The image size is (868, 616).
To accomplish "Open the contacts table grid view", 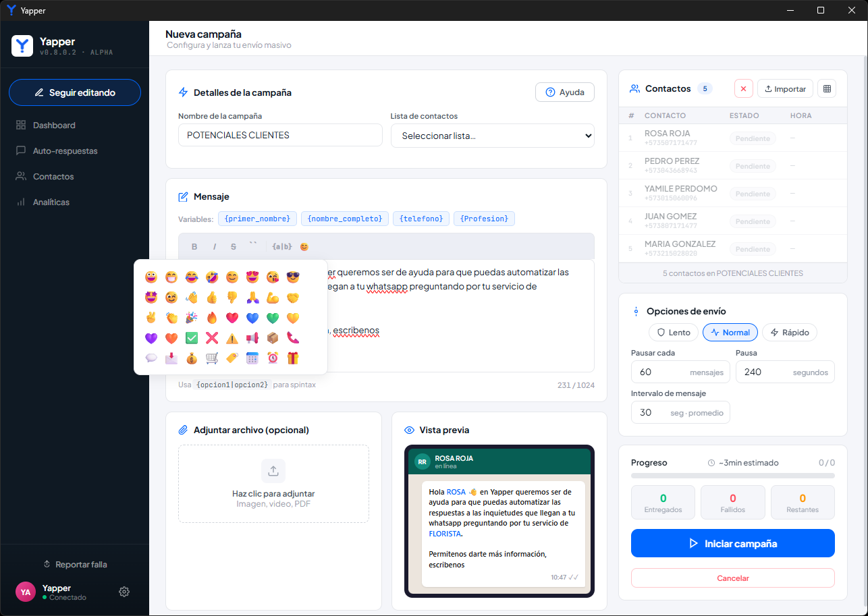I will (x=827, y=88).
